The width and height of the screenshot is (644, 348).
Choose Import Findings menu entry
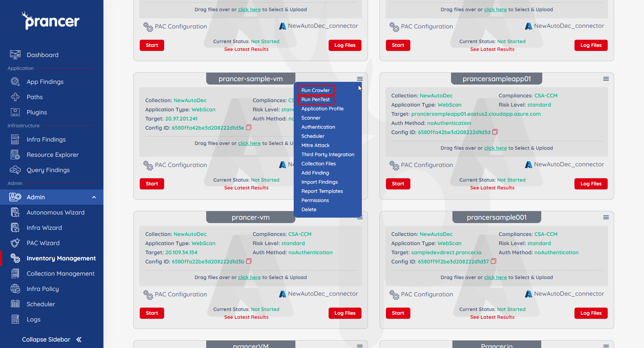319,182
